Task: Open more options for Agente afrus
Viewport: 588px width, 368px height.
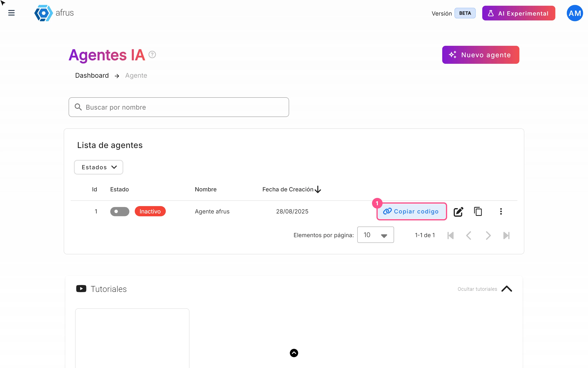Action: pos(501,211)
